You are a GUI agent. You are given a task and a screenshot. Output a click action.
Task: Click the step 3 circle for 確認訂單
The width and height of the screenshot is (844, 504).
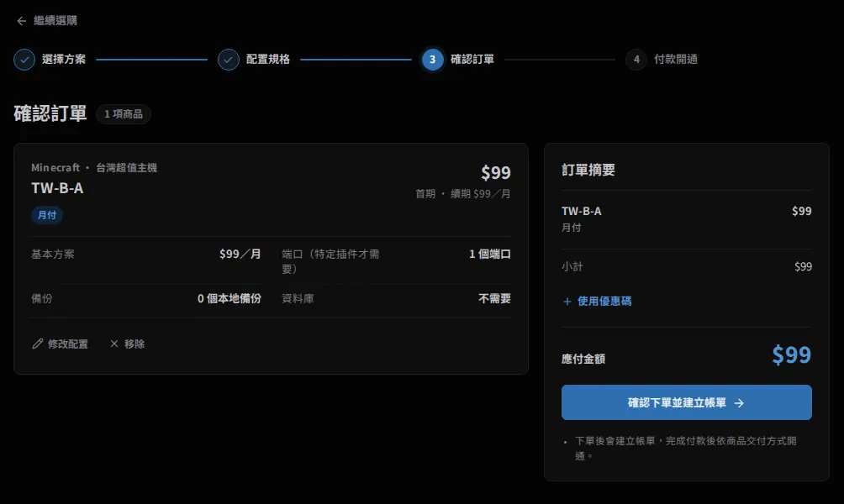tap(432, 60)
